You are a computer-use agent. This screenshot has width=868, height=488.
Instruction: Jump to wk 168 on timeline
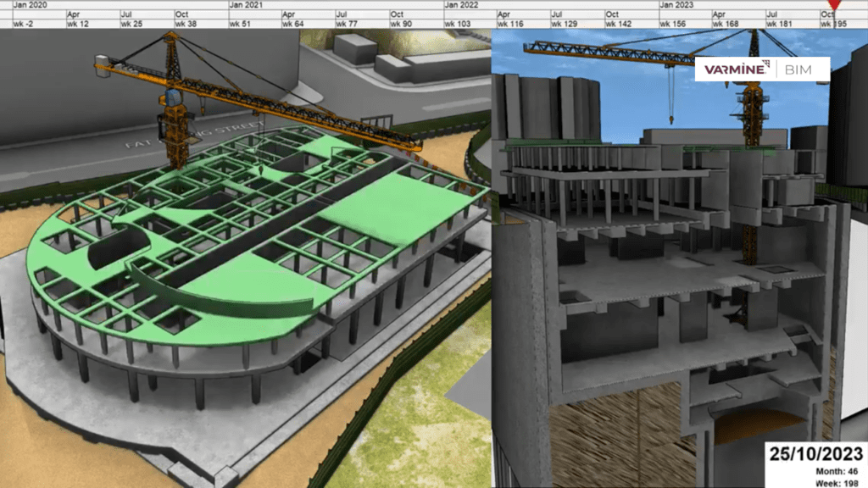(726, 25)
